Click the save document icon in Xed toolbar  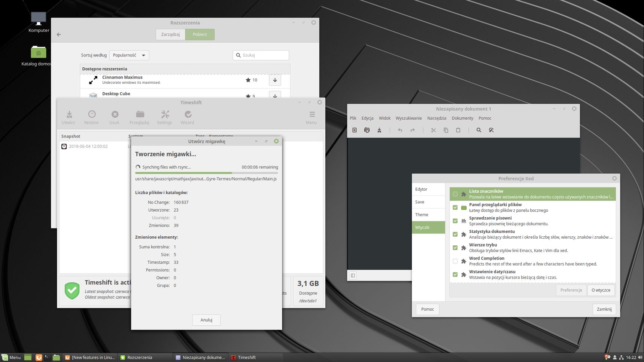[379, 130]
